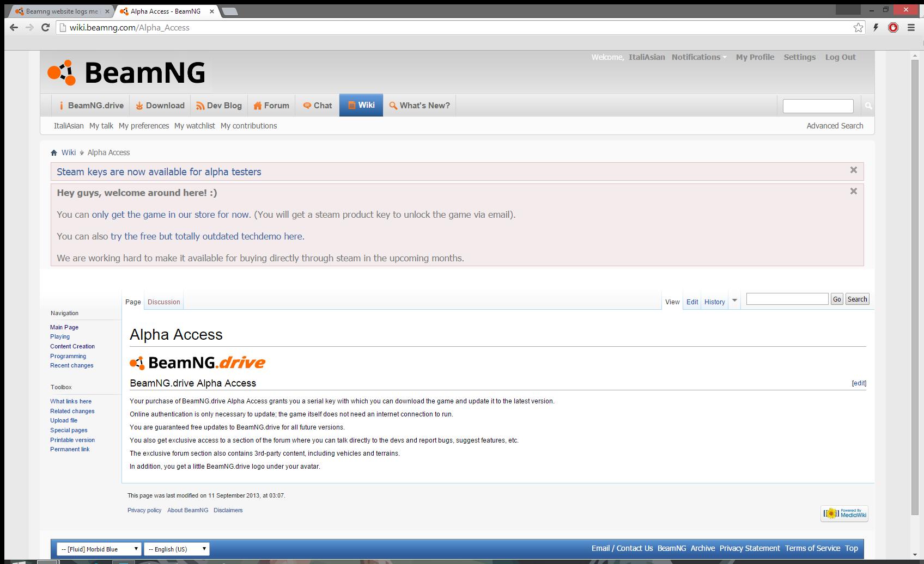This screenshot has height=564, width=924.
Task: Close the Alpha Access browser tab
Action: point(211,11)
